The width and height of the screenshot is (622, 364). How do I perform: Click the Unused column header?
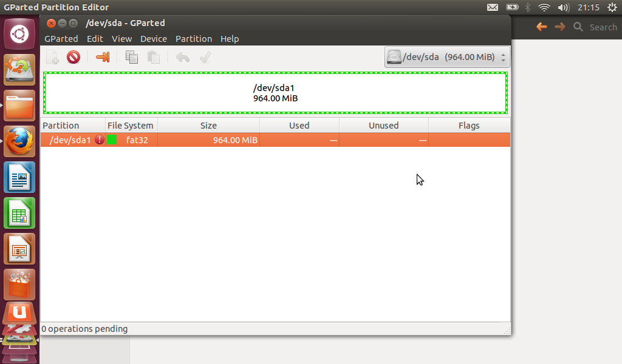383,126
